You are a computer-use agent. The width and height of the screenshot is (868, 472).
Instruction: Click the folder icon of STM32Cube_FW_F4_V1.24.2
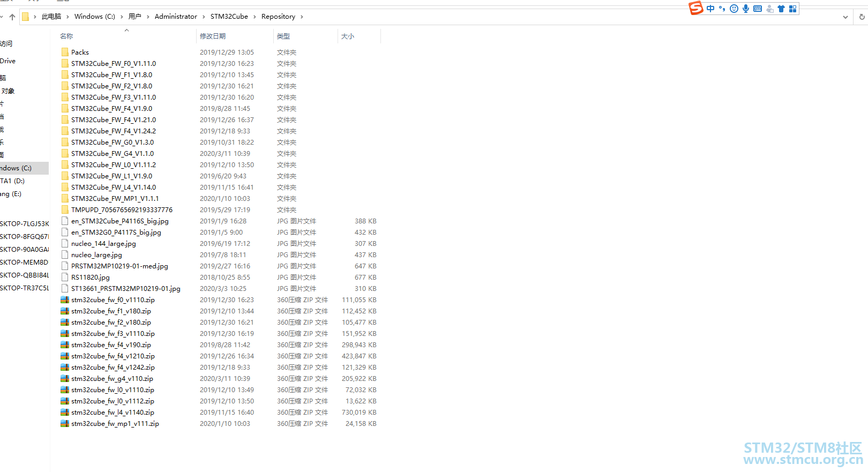(65, 131)
